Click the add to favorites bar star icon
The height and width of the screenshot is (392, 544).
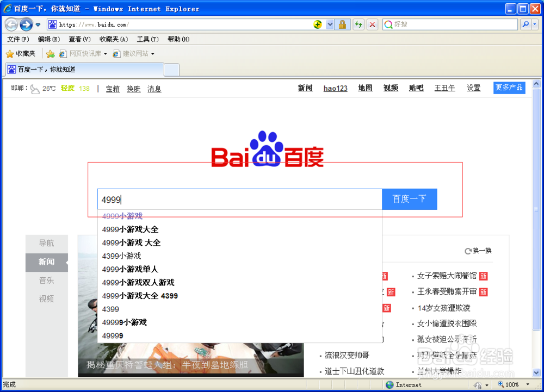[x=50, y=54]
